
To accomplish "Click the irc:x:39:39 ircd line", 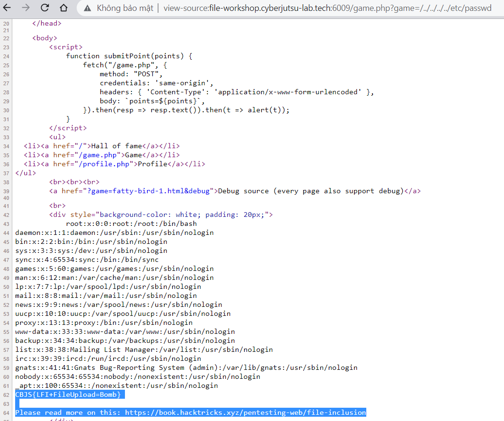I will click(x=108, y=358).
